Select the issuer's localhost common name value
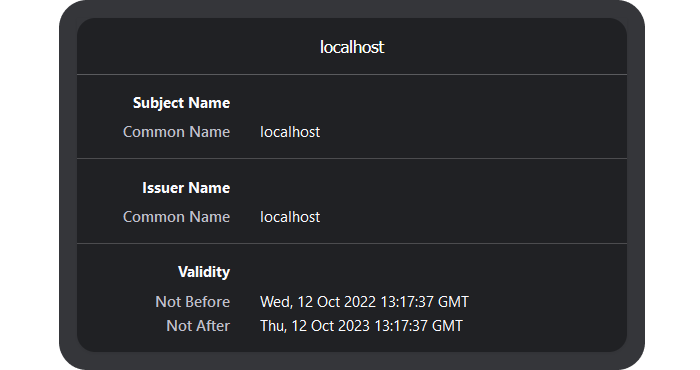 [x=290, y=216]
